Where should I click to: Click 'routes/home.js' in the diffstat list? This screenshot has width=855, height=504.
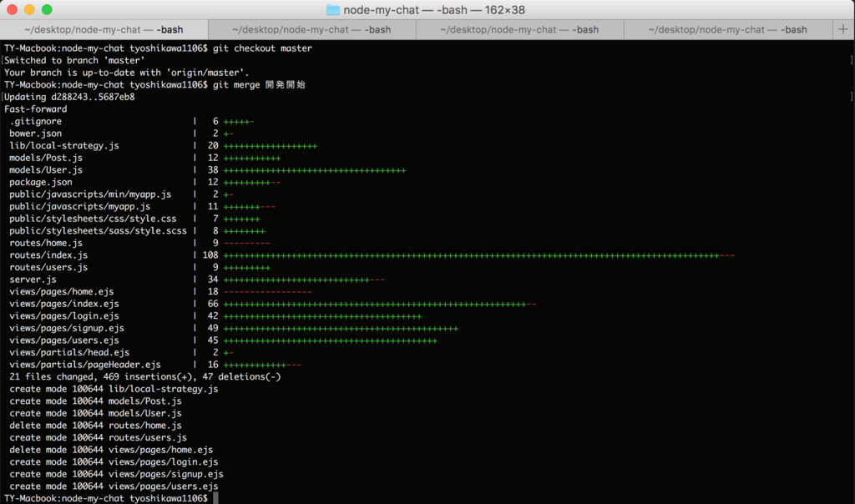(x=46, y=243)
